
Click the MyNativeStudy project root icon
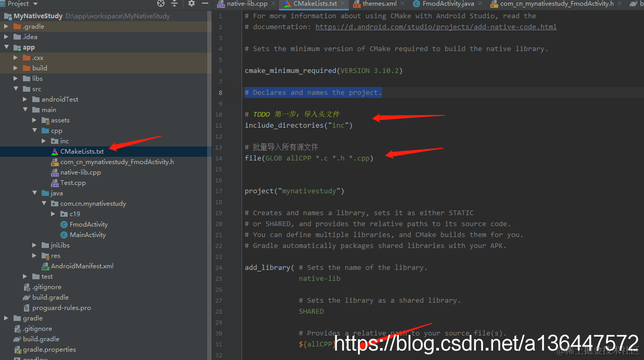point(8,16)
